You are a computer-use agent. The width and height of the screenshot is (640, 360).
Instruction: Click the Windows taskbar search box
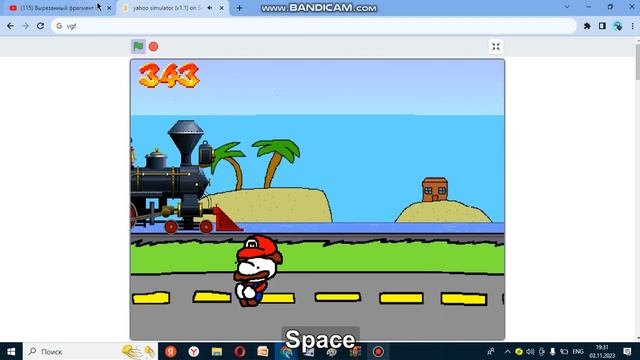click(90, 351)
